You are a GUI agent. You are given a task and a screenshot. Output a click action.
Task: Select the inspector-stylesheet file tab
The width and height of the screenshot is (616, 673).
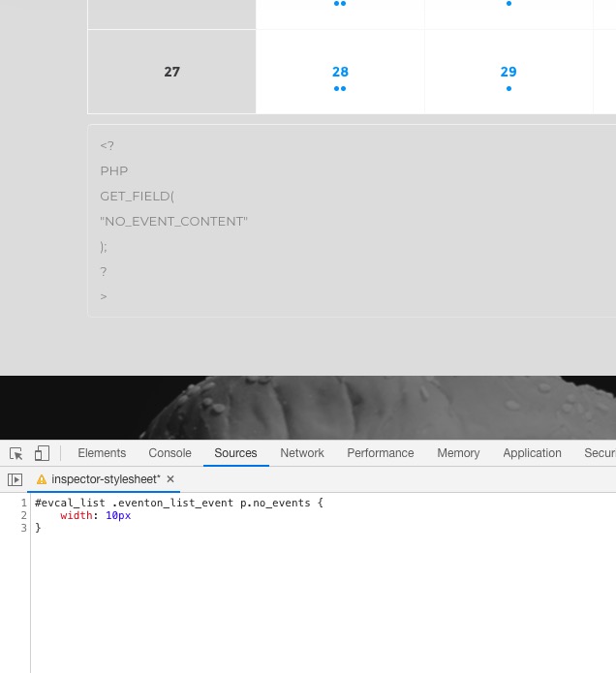pyautogui.click(x=106, y=479)
